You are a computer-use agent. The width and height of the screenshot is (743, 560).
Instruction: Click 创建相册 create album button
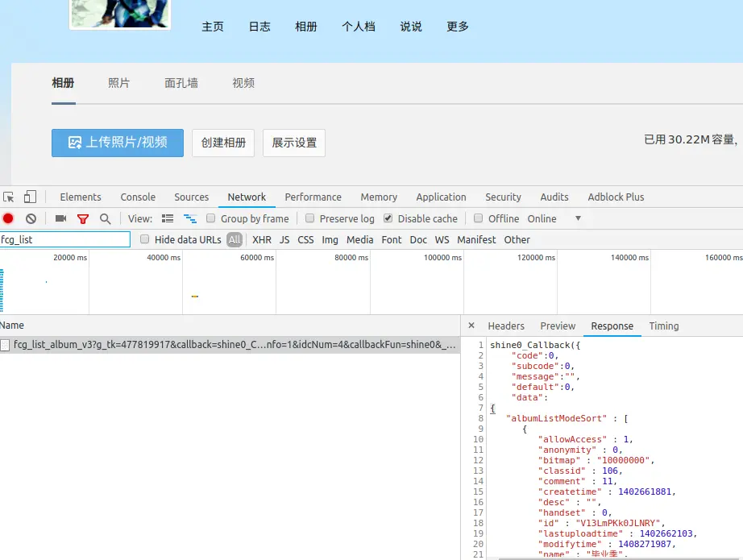pos(223,143)
